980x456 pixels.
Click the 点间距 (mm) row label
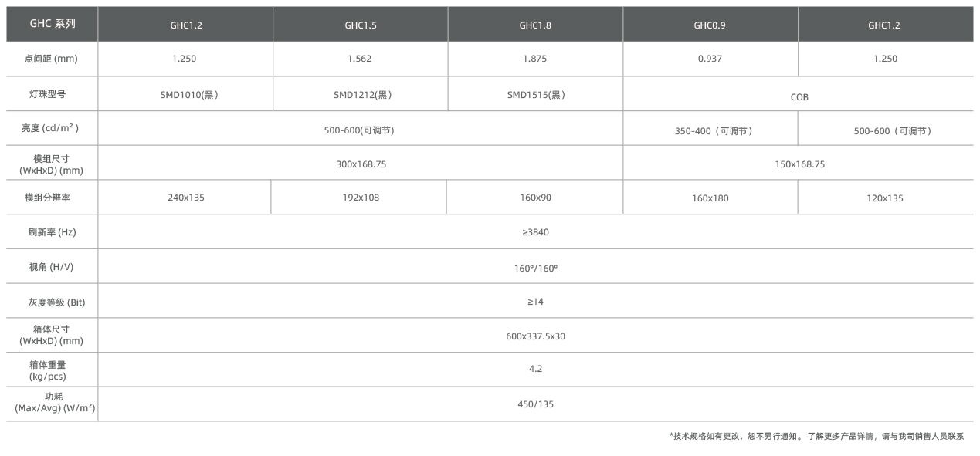click(52, 59)
